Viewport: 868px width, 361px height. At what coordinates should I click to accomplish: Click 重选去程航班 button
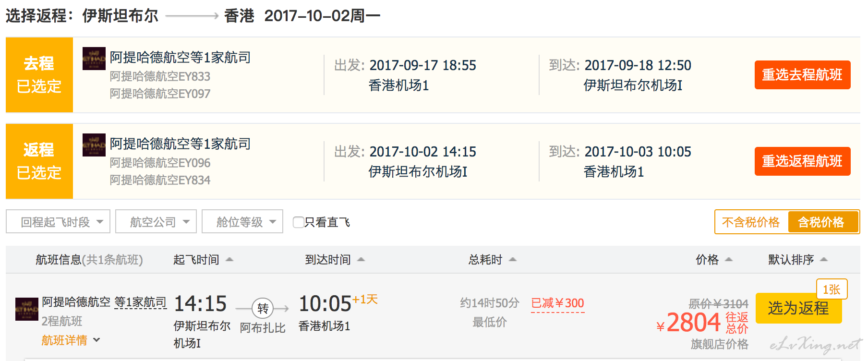click(x=802, y=75)
